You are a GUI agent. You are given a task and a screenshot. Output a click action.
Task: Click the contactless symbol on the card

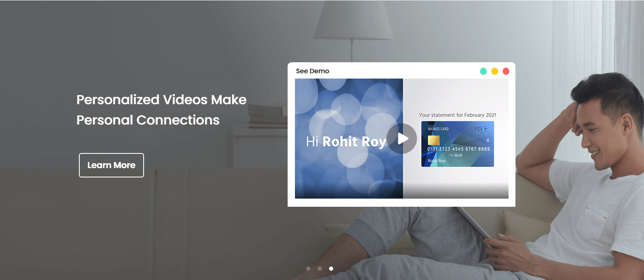(488, 140)
